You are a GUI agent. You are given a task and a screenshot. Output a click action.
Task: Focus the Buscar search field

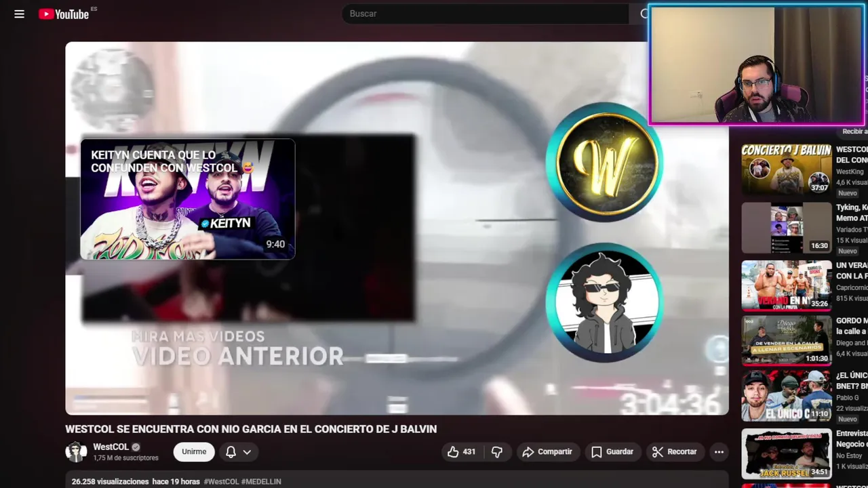(x=485, y=14)
